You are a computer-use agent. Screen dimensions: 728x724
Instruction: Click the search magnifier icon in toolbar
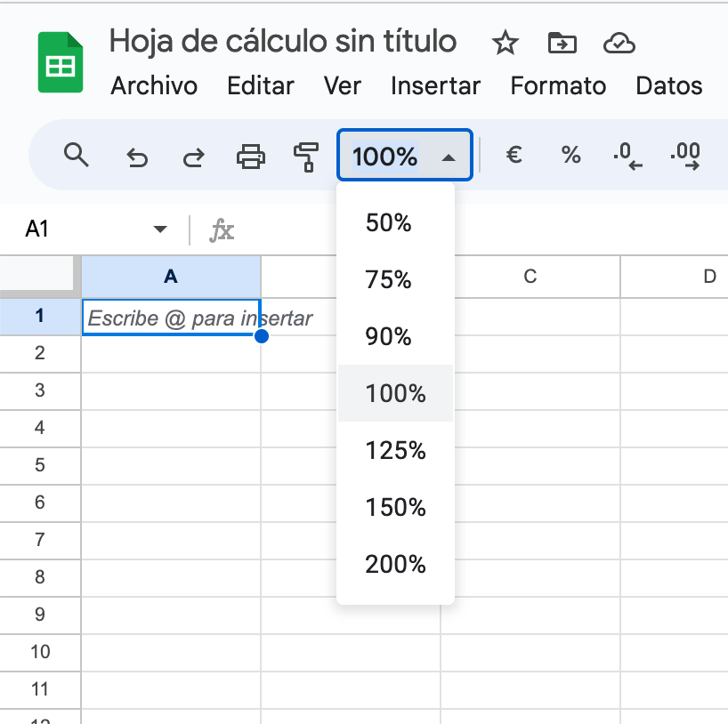77,157
